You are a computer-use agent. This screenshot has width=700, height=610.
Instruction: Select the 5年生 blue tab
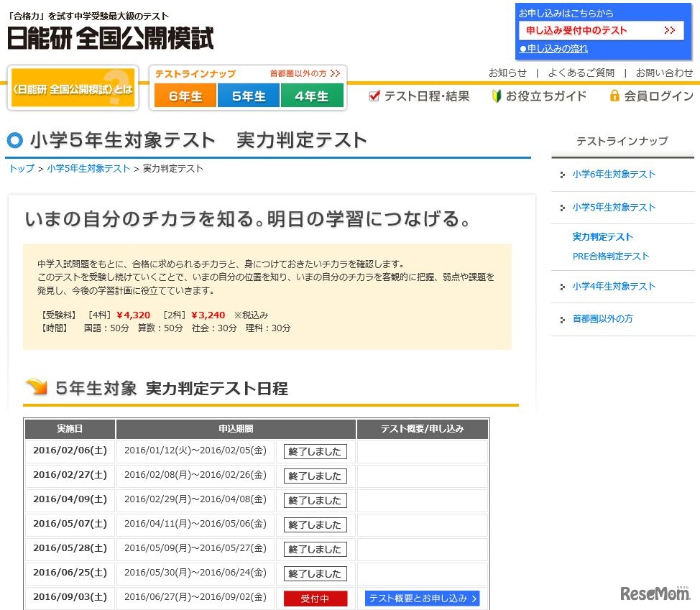click(x=249, y=96)
